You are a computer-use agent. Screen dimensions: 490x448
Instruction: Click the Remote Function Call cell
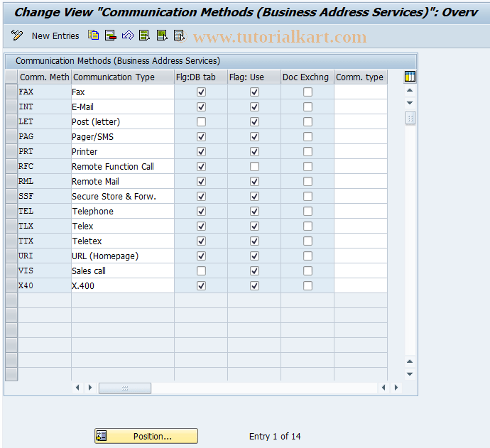tap(123, 167)
